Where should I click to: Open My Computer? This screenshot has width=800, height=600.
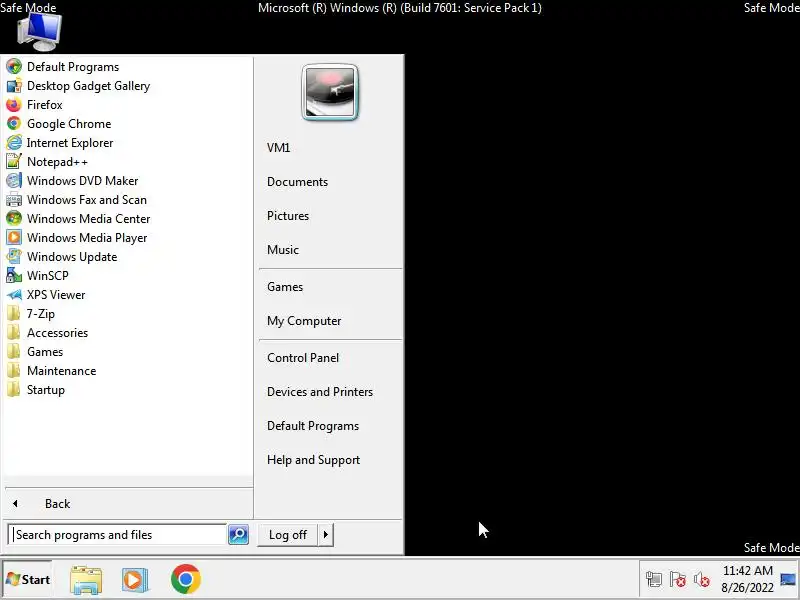point(304,321)
